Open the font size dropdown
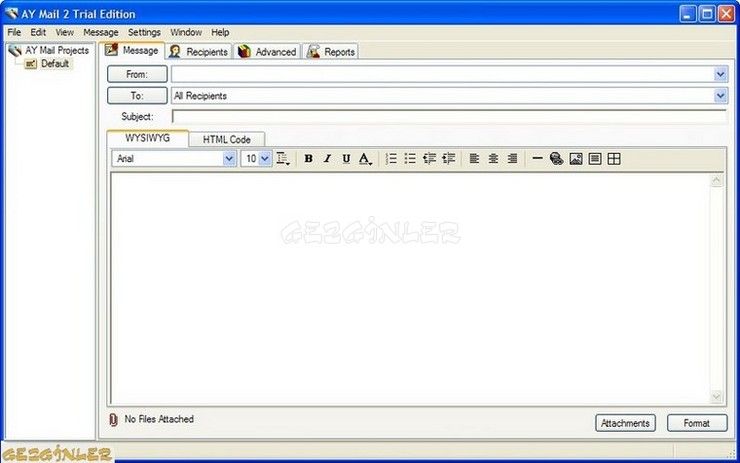The image size is (740, 463). [265, 159]
